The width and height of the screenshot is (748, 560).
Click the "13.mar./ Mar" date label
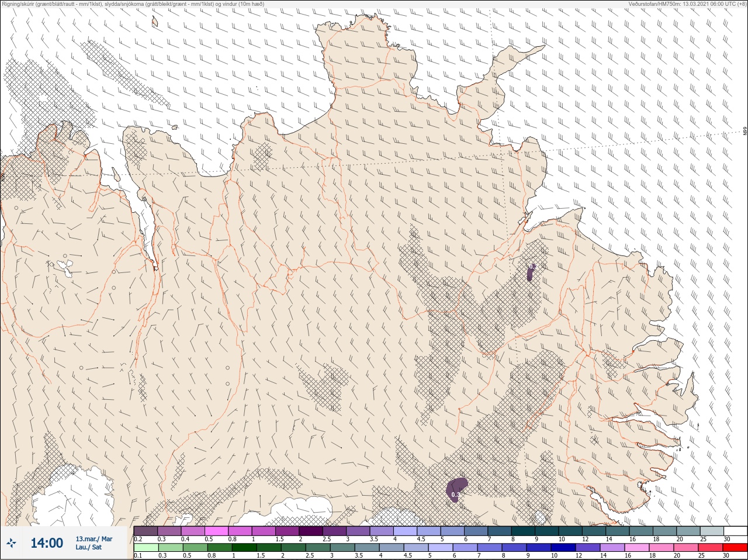[94, 539]
